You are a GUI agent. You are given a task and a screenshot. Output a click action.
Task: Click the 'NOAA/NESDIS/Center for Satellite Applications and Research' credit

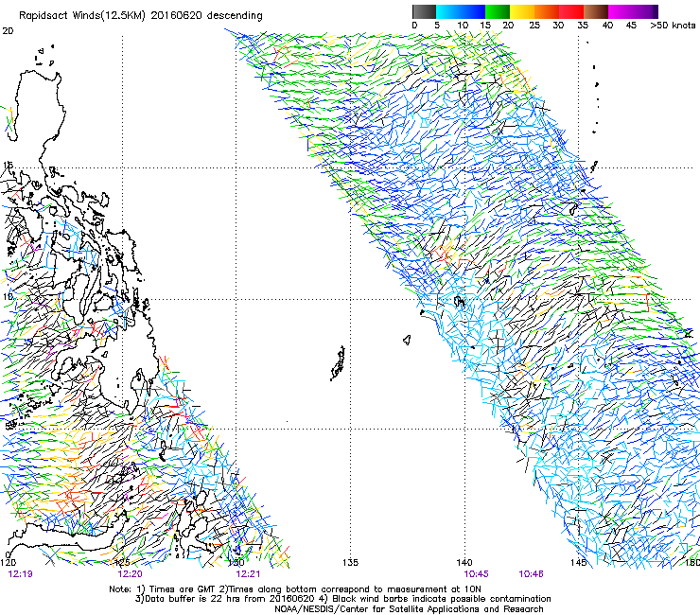[x=409, y=609]
